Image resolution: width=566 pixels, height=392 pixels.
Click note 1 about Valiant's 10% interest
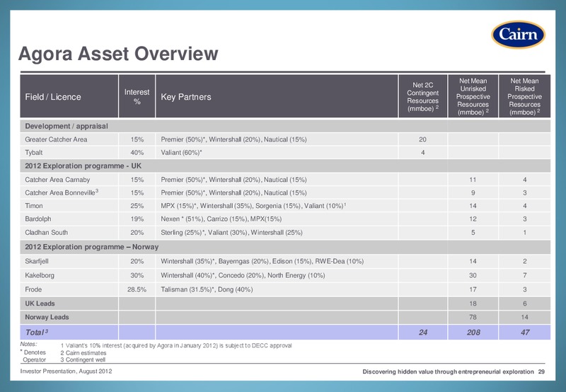(176, 345)
